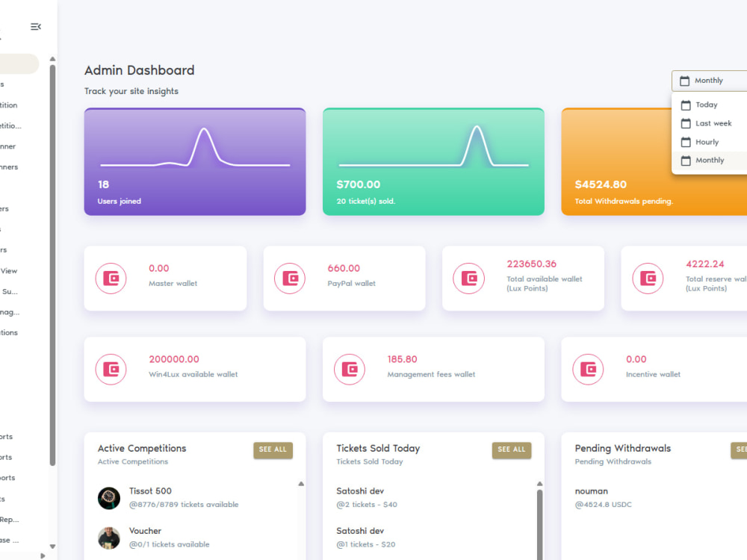Choose the highlighted Monthly list option
This screenshot has height=560, width=747.
(x=710, y=161)
